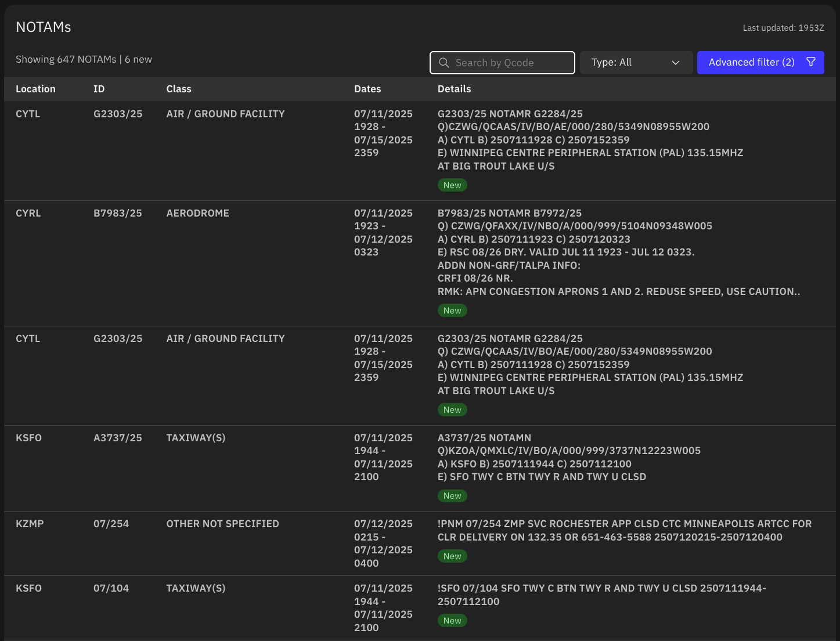Click the OTHER NOT SPECIFIED class cell
The width and height of the screenshot is (840, 641).
pyautogui.click(x=222, y=524)
